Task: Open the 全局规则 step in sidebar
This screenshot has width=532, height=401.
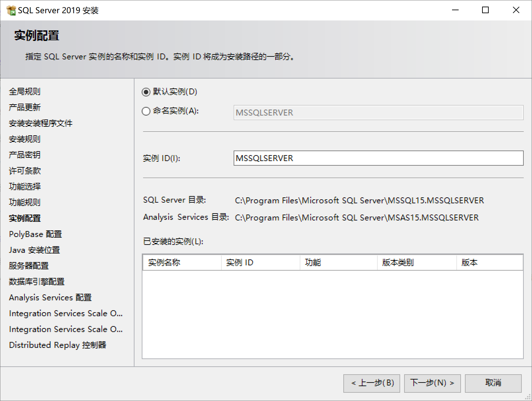Action: coord(25,91)
